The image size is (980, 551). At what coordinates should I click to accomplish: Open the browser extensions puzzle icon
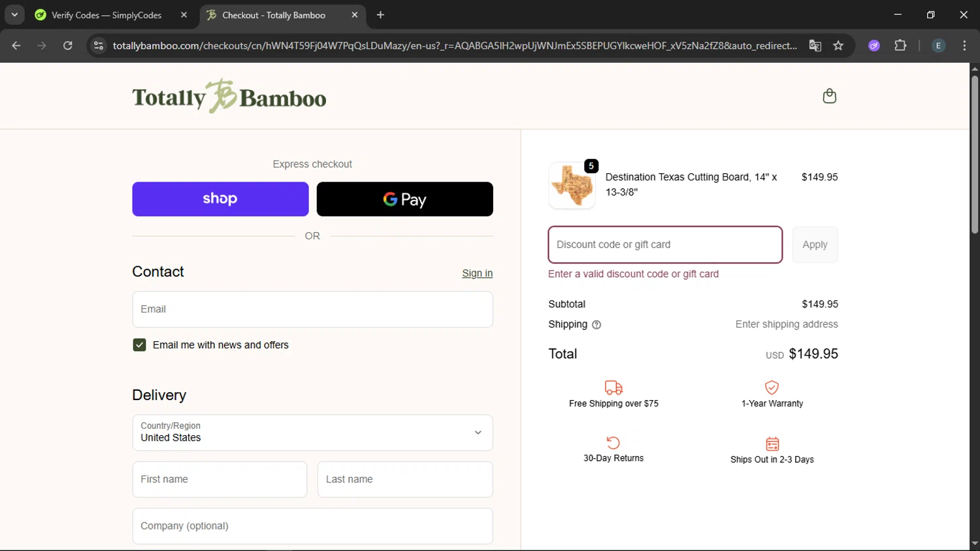point(900,46)
